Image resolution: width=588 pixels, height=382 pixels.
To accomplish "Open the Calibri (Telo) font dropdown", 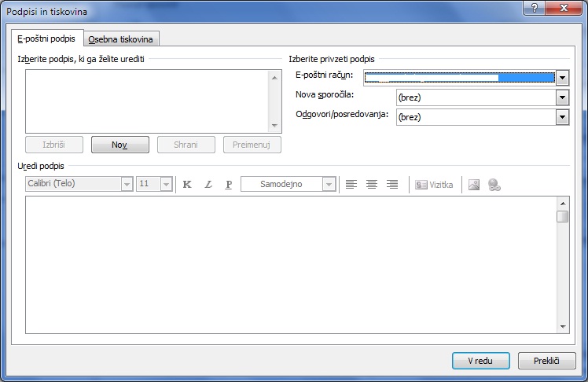I will (x=127, y=184).
